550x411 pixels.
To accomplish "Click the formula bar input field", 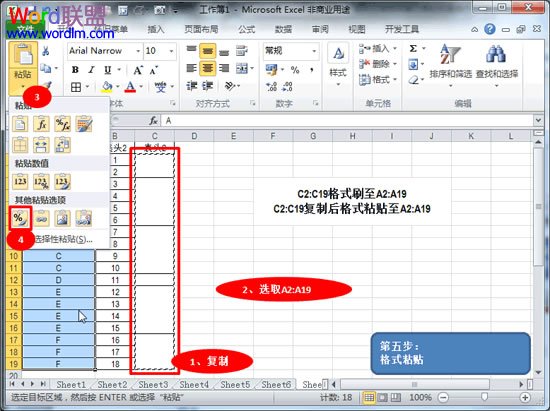I will tap(347, 121).
